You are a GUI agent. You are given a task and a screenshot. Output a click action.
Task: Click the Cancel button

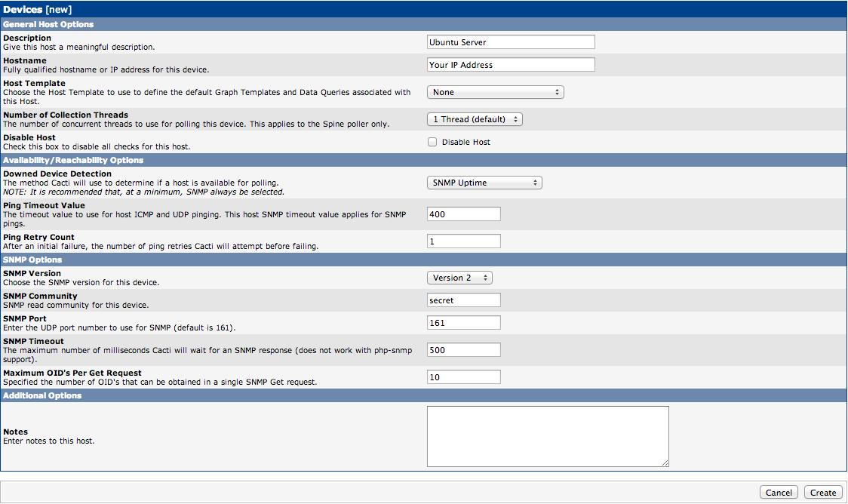click(x=779, y=492)
